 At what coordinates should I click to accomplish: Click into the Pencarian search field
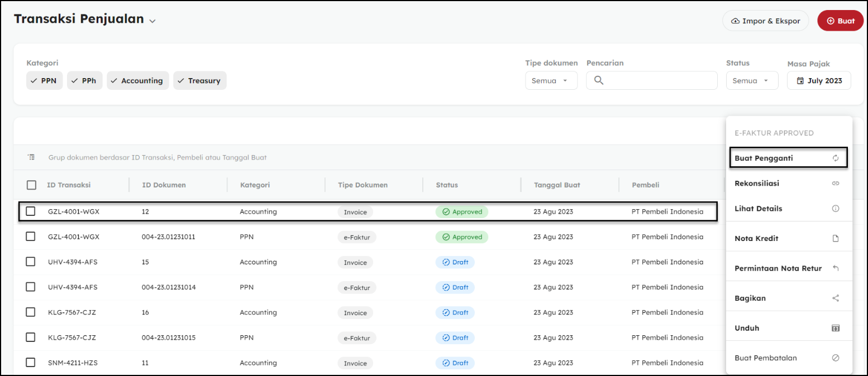pyautogui.click(x=659, y=81)
